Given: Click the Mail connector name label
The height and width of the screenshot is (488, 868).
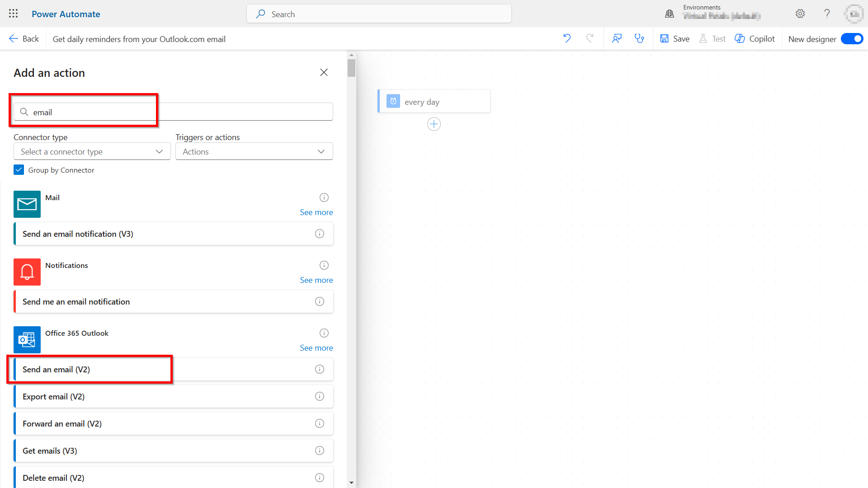Looking at the screenshot, I should coord(52,197).
